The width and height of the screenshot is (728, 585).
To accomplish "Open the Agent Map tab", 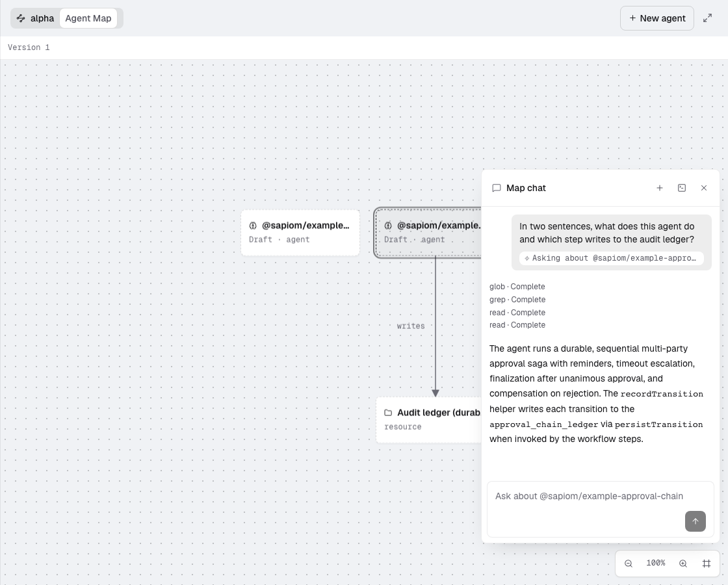I will tap(88, 19).
